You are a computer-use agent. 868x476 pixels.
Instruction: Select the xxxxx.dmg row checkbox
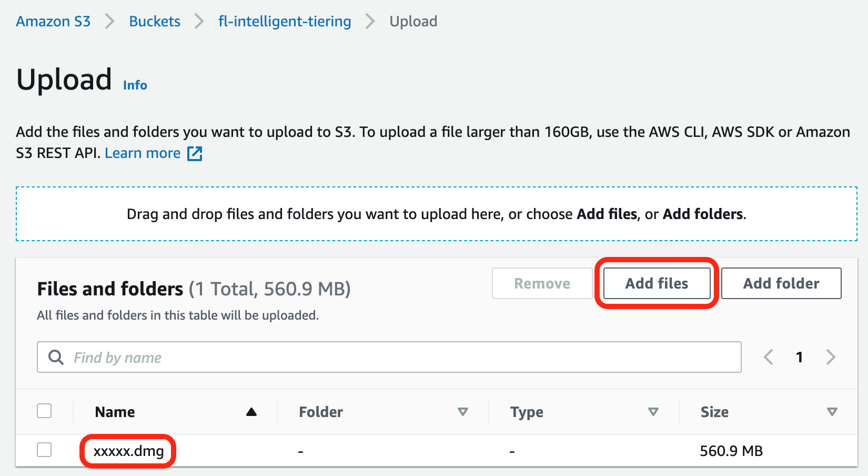pyautogui.click(x=45, y=450)
